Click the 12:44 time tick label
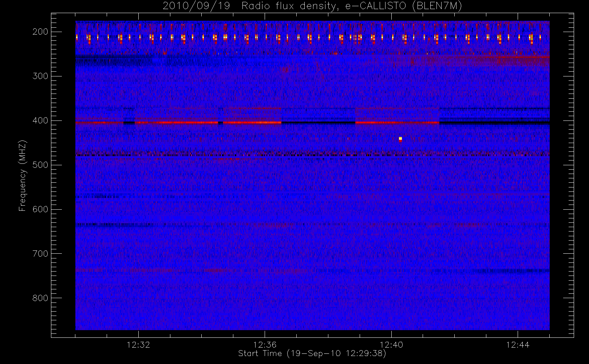This screenshot has width=589, height=364. point(518,345)
